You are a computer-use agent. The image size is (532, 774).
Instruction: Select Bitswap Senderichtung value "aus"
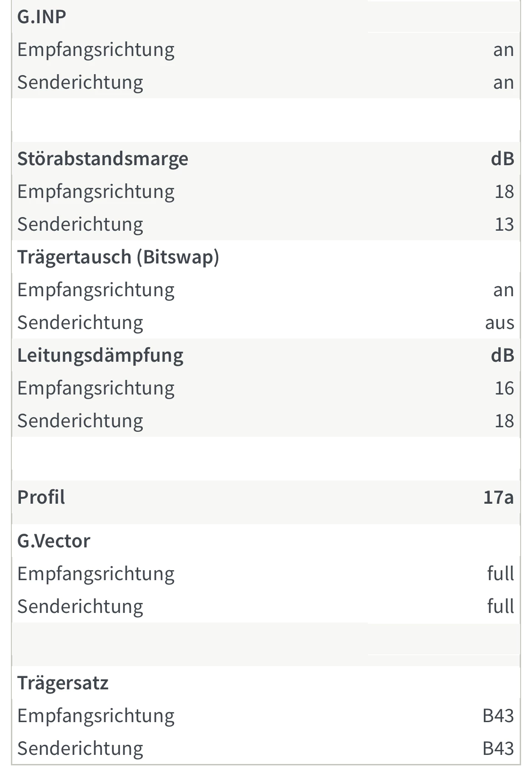[499, 323]
